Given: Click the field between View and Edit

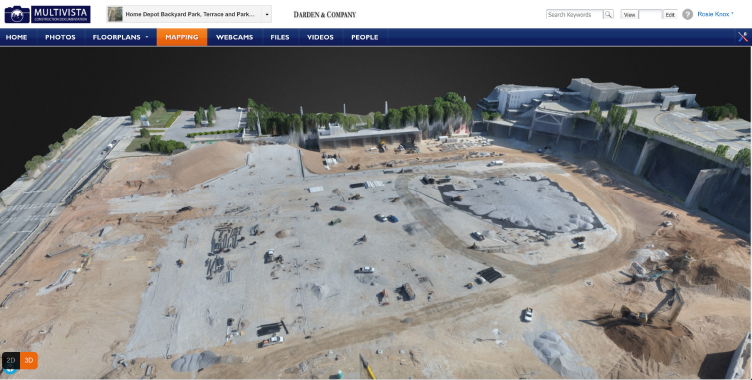Looking at the screenshot, I should click(x=650, y=14).
